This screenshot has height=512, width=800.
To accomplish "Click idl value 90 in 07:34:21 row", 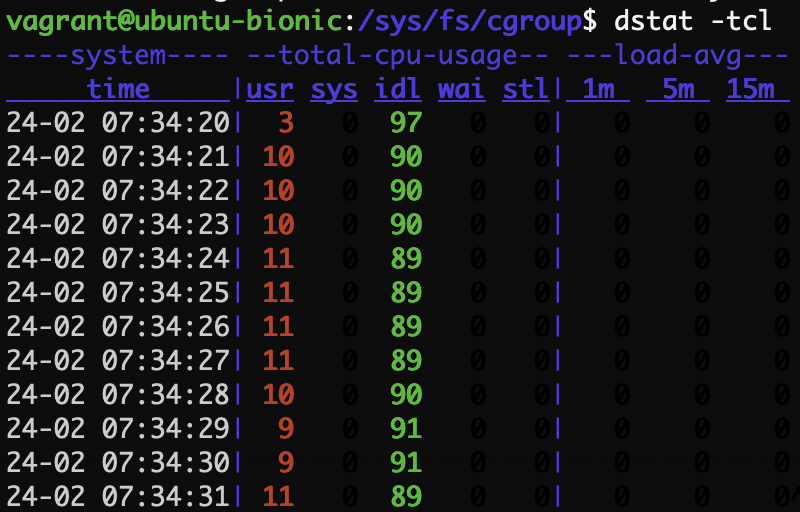I will click(x=406, y=157).
